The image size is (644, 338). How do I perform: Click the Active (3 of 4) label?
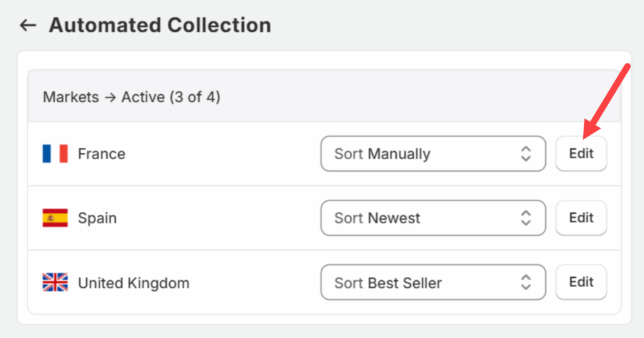click(170, 98)
